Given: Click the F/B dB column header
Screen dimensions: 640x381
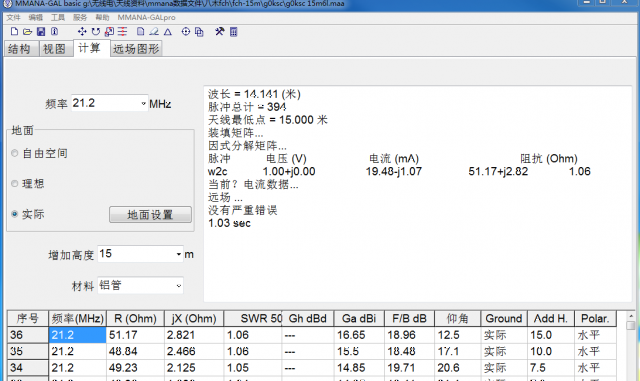Looking at the screenshot, I should 409,319.
